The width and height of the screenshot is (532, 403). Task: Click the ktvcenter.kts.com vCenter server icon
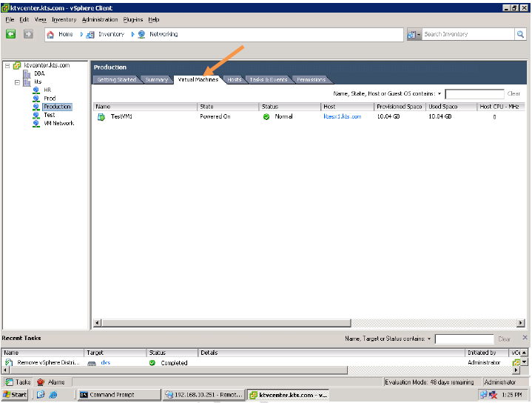(x=17, y=65)
